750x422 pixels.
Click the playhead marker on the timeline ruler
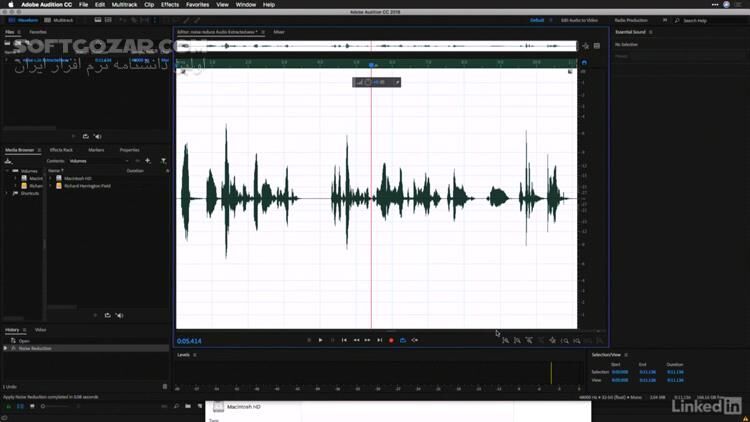pyautogui.click(x=372, y=65)
